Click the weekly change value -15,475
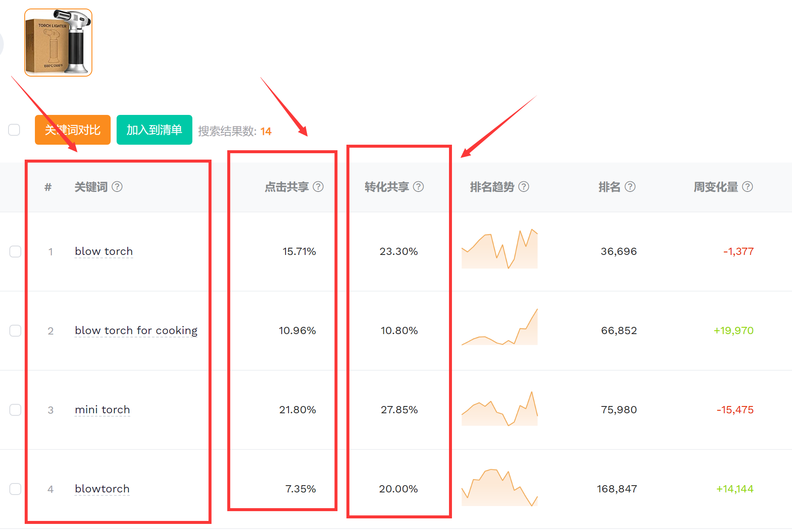 coord(735,410)
